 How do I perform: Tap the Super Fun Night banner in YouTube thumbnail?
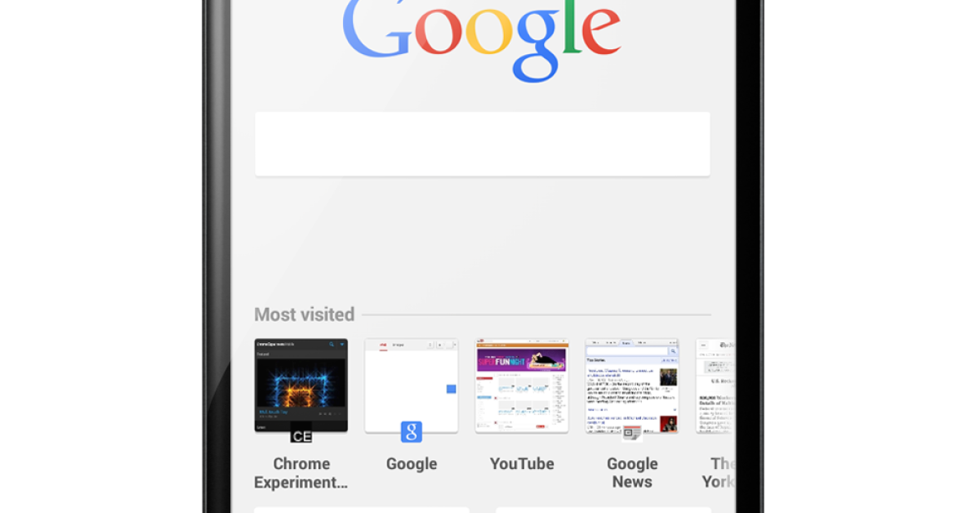[522, 359]
